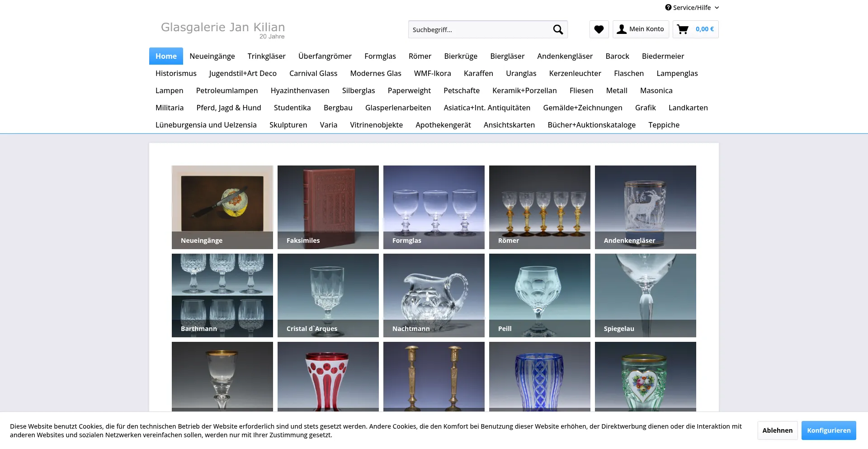Open the wishlist heart icon
Screen dimensions: 868x449
click(599, 29)
